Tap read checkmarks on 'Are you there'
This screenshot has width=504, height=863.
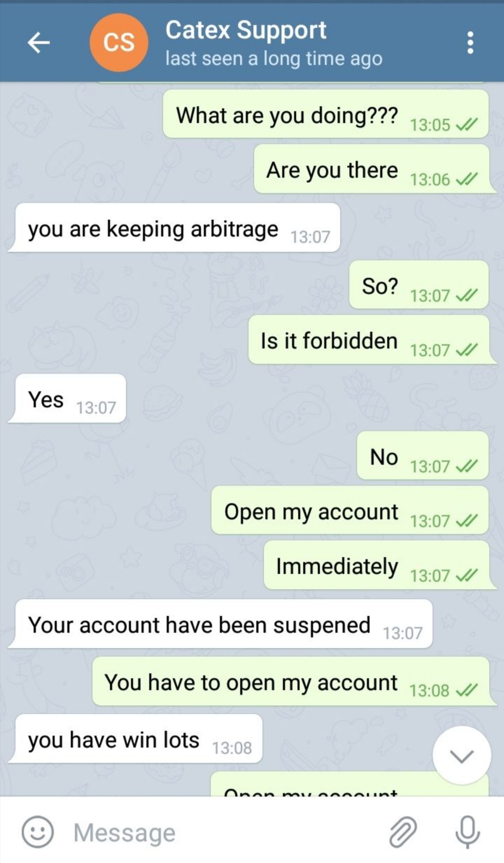pos(467,179)
